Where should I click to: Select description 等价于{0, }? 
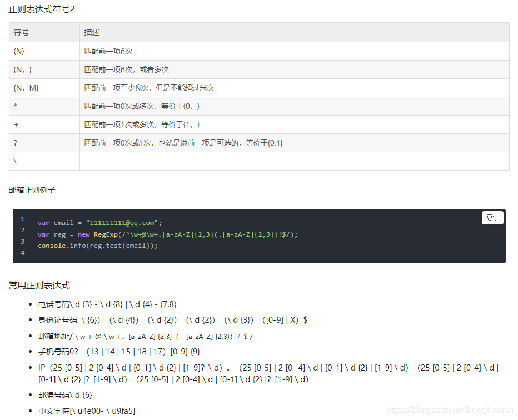click(142, 106)
